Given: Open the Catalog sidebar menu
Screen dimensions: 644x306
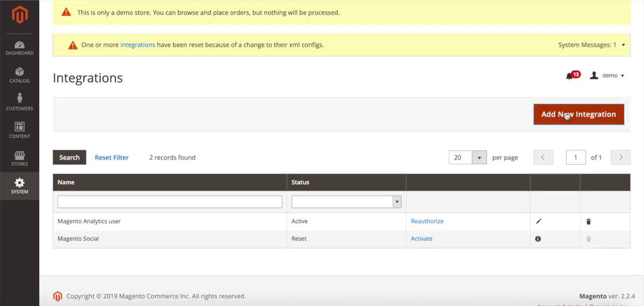Looking at the screenshot, I should 20,75.
